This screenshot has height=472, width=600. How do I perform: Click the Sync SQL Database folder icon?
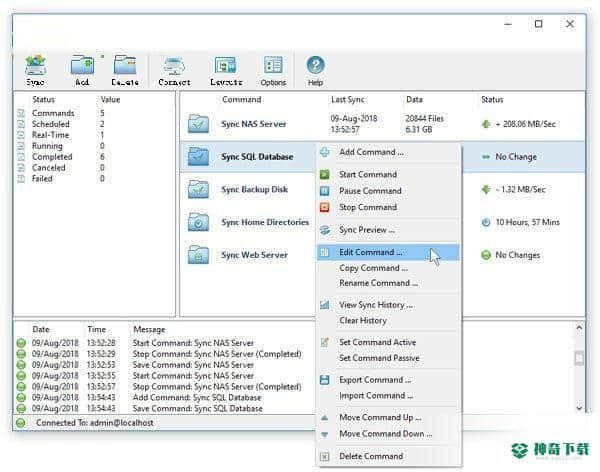pos(198,156)
